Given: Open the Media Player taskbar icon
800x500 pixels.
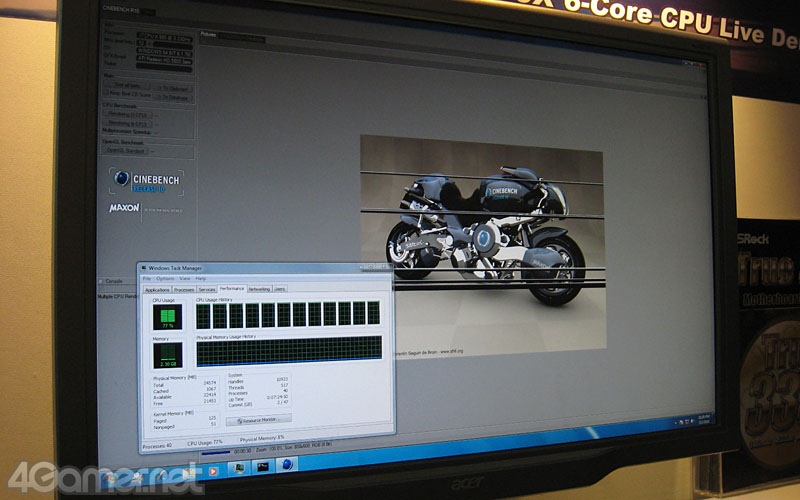Looking at the screenshot, I should (x=213, y=471).
